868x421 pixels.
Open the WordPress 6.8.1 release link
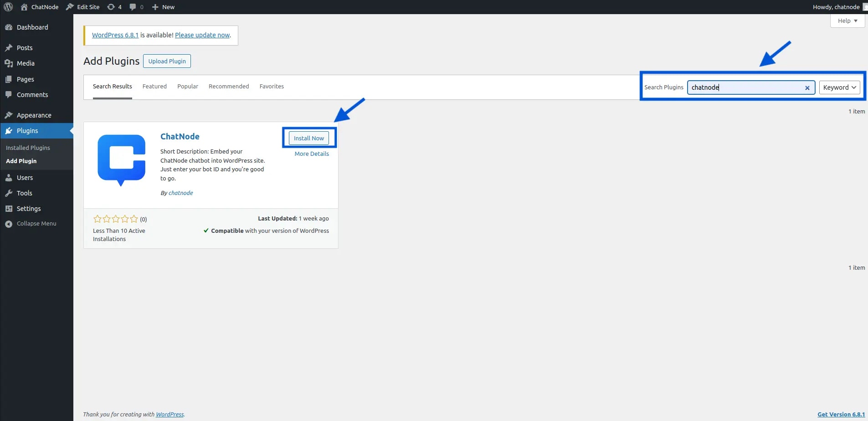pyautogui.click(x=115, y=35)
